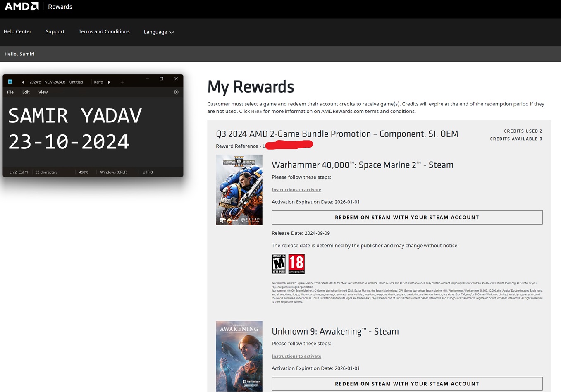Click the ESRB Mature rating icon
This screenshot has width=561, height=392.
pos(279,264)
